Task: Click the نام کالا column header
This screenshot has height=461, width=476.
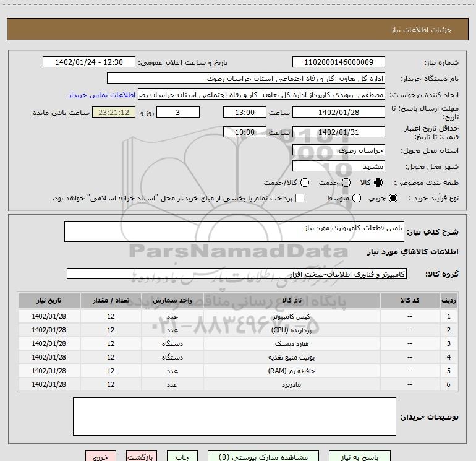Action: coord(291,301)
